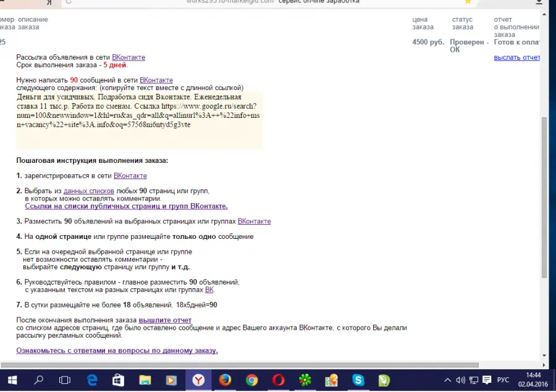This screenshot has height=392, width=556.
Task: Open 'Ссылки на списки публичных страниц' link
Action: coord(126,206)
